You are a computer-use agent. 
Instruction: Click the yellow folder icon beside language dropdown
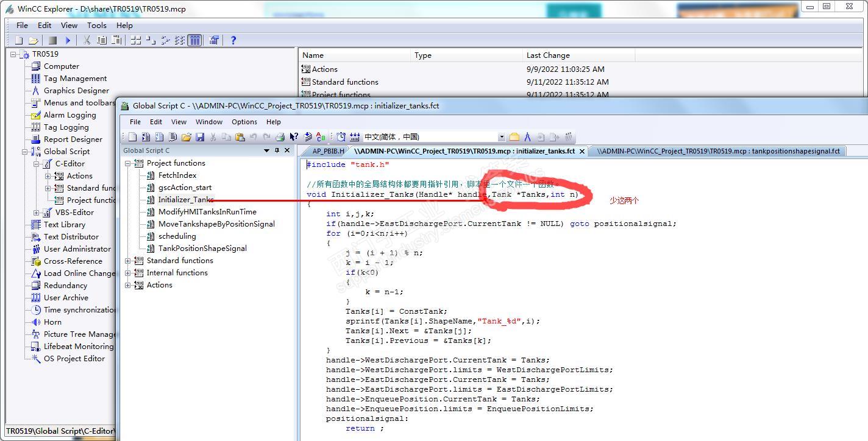514,137
